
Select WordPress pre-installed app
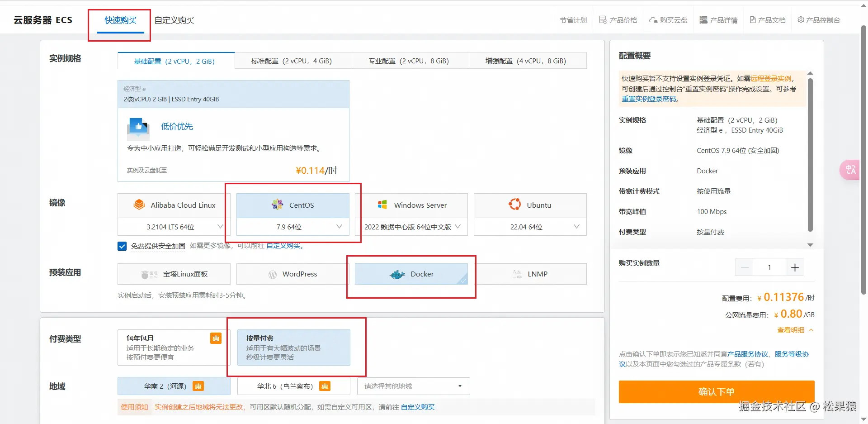293,274
